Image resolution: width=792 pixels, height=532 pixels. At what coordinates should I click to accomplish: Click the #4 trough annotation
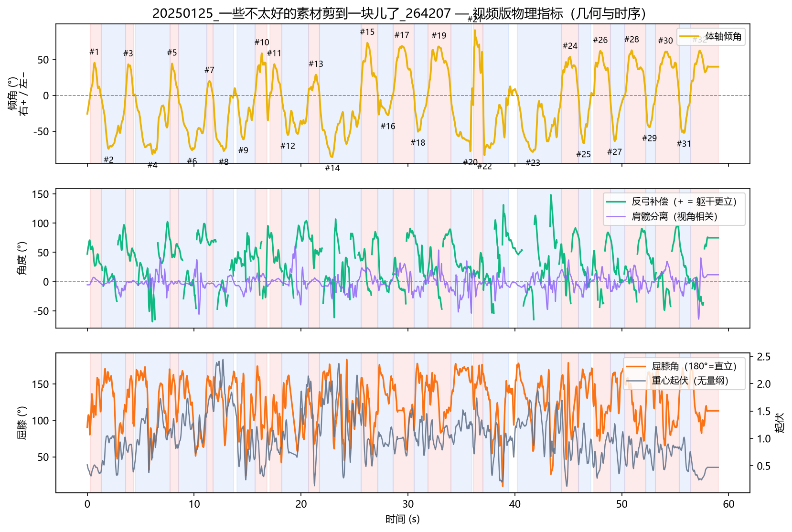pyautogui.click(x=152, y=165)
